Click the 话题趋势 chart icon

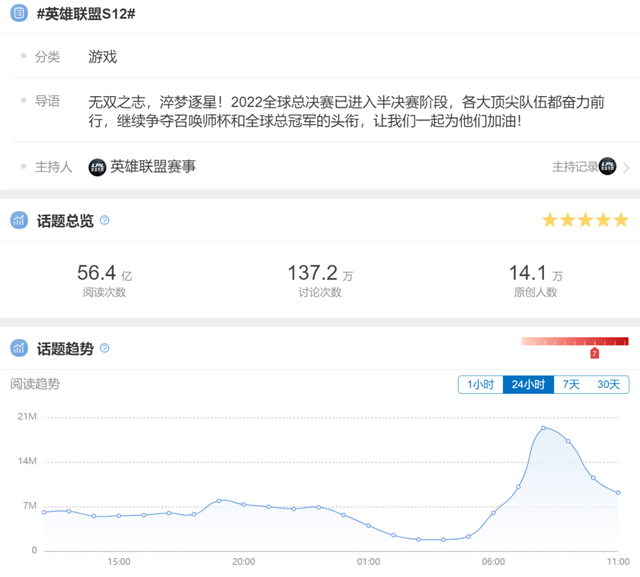pyautogui.click(x=19, y=348)
